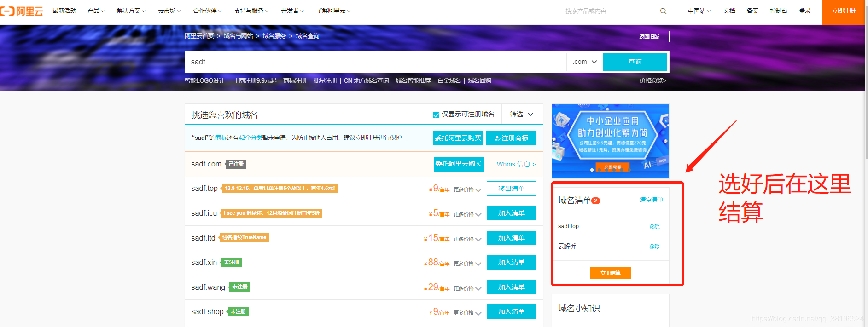This screenshot has height=327, width=868.
Task: Click 域名服务 breadcrumb
Action: tap(274, 36)
